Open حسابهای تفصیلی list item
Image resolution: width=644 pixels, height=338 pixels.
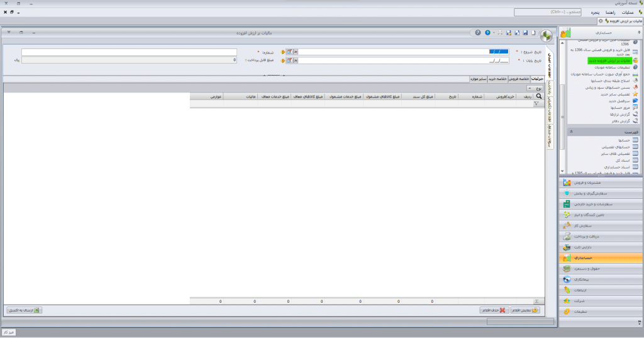pos(616,147)
